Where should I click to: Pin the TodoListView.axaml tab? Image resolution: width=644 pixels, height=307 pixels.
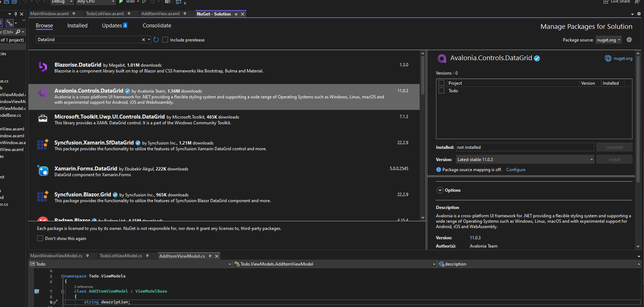coord(129,14)
